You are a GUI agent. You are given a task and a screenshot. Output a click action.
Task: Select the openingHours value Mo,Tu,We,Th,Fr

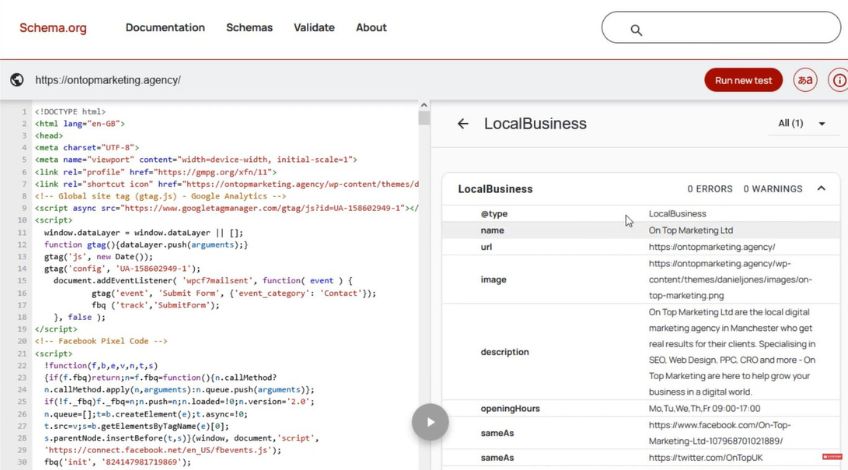click(x=704, y=408)
